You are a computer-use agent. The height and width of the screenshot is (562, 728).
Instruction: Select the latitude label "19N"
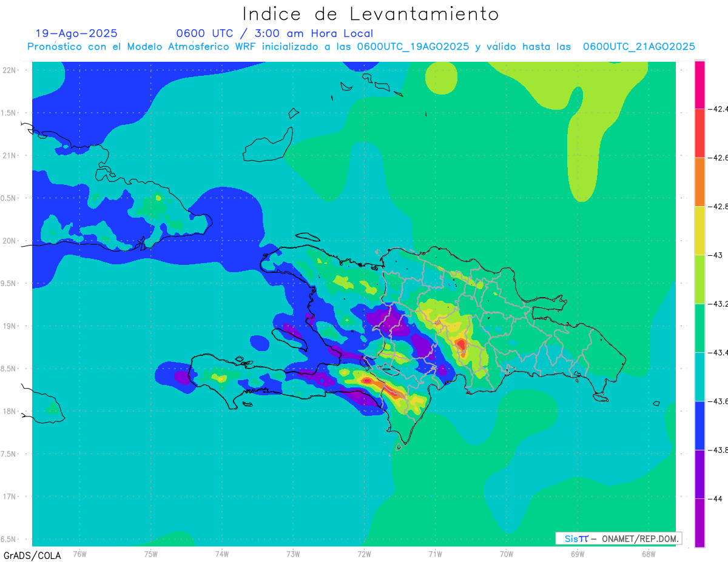coord(9,326)
